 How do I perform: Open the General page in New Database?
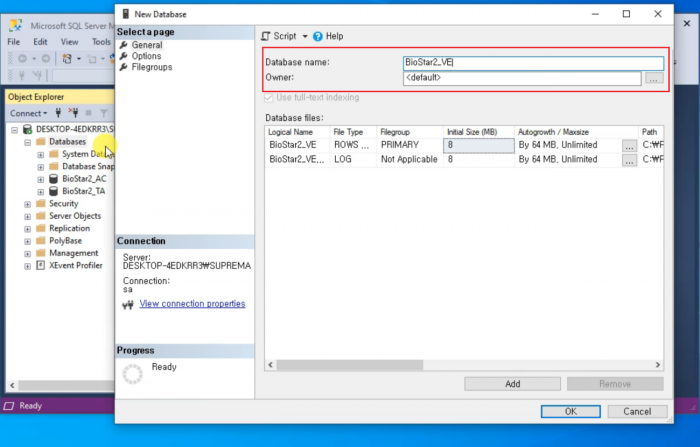[x=146, y=45]
